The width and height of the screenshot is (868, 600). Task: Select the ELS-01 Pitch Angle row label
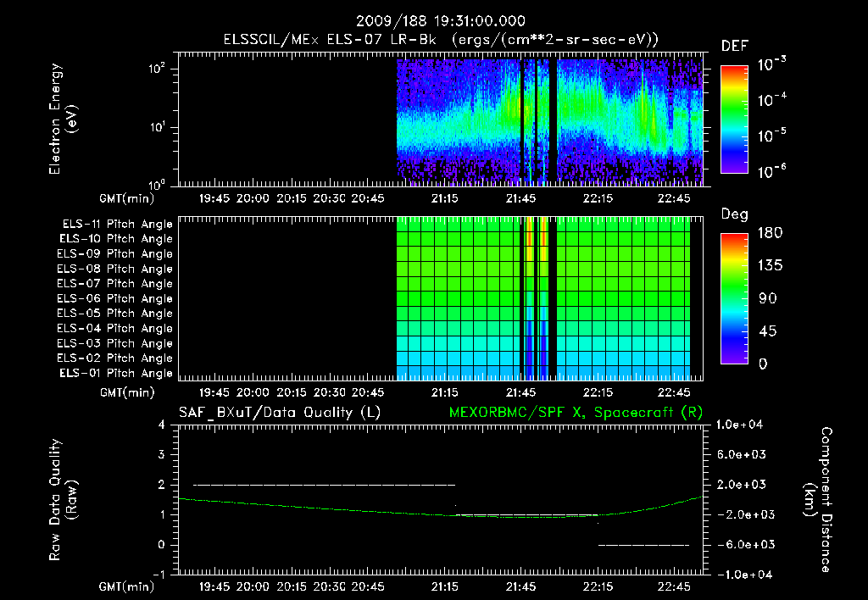[x=115, y=374]
